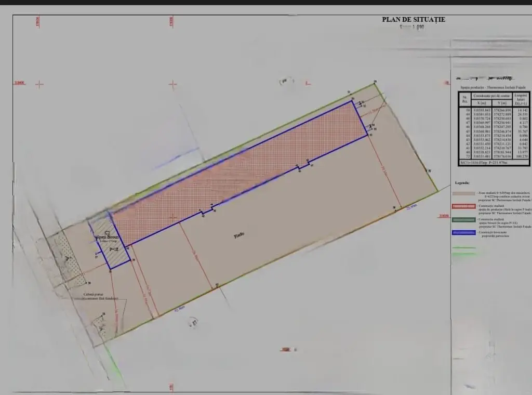Click the blue swatch in the legend
The image size is (532, 395).
pyautogui.click(x=463, y=232)
